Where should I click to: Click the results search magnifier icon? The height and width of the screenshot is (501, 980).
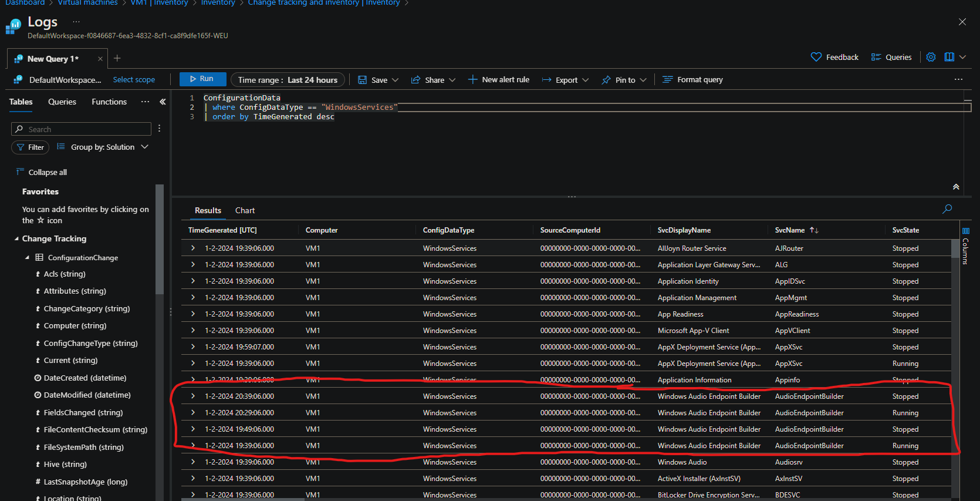(947, 209)
